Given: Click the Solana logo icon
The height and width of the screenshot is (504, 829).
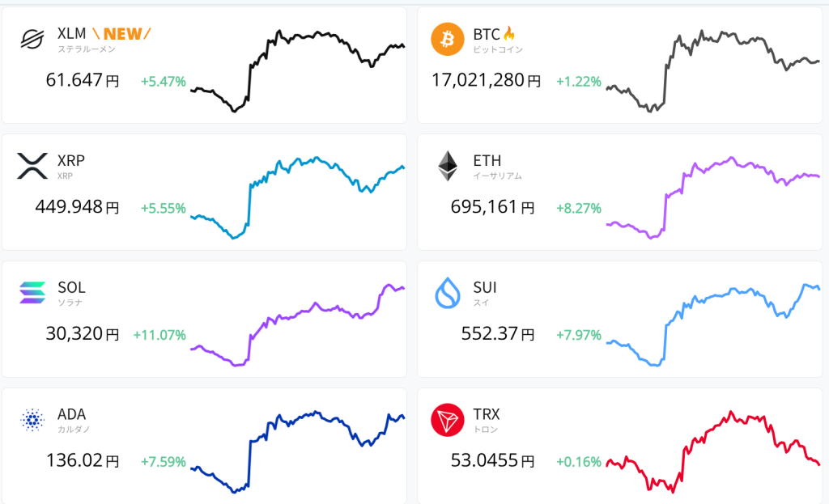Looking at the screenshot, I should pos(32,292).
